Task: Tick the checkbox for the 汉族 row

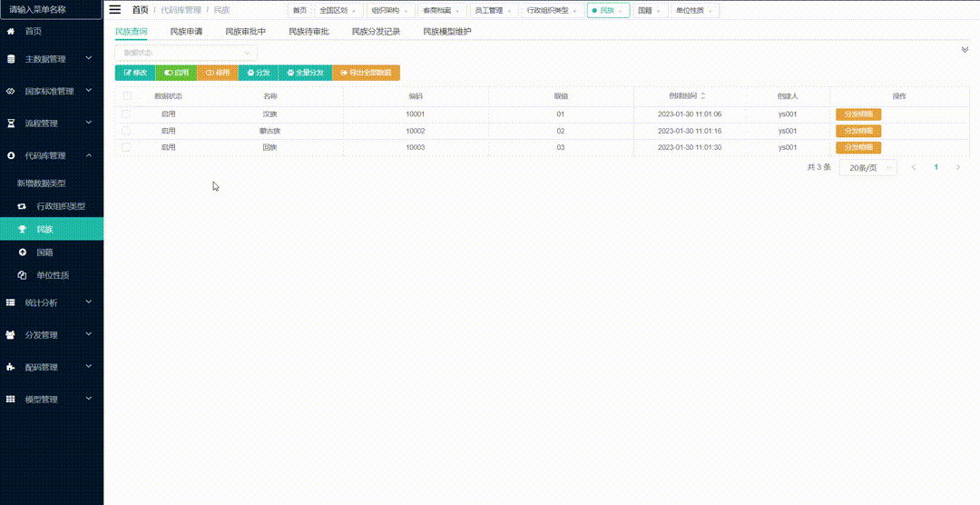Action: point(127,114)
